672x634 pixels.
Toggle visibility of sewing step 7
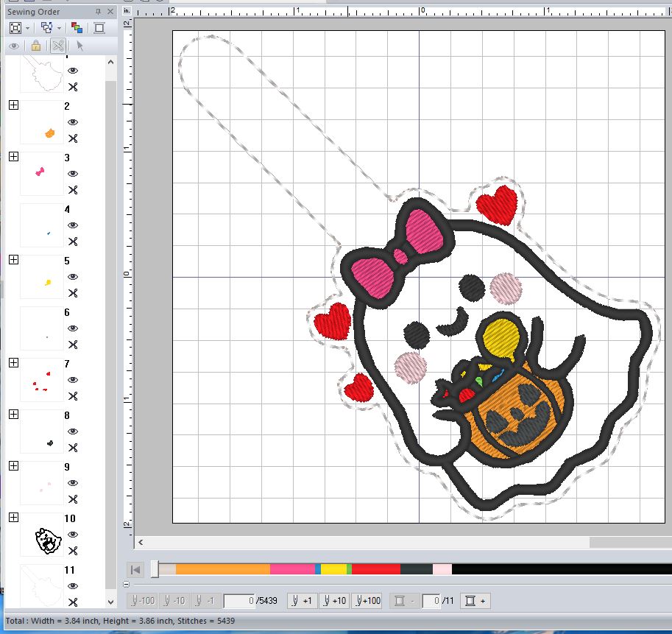(x=73, y=380)
